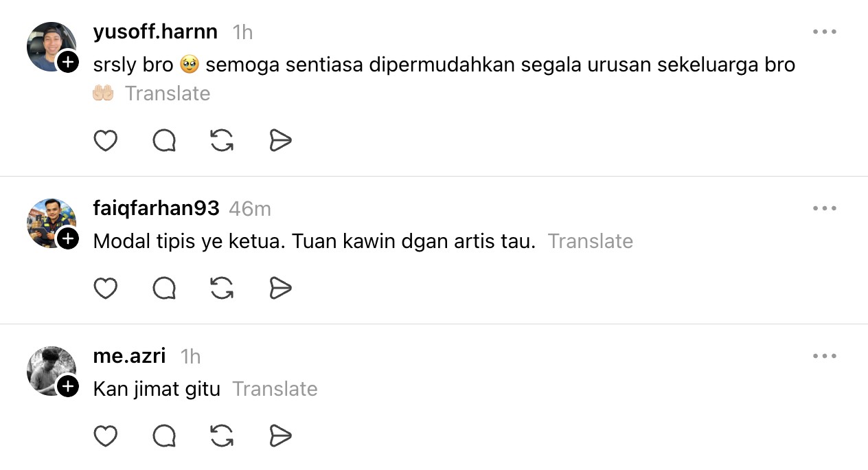
Task: Open me.azri's profile picture
Action: pyautogui.click(x=49, y=370)
